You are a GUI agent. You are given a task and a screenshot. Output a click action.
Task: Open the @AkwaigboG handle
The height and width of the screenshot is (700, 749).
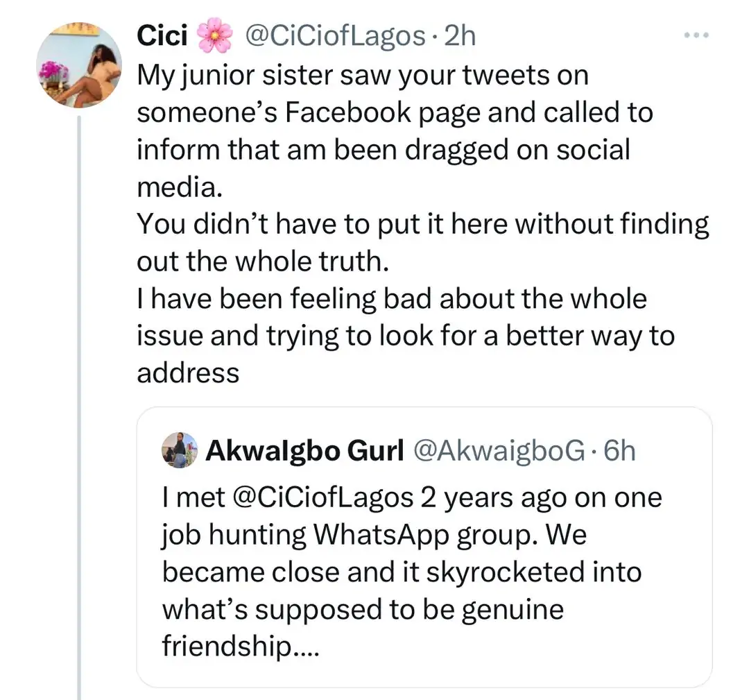click(x=499, y=452)
